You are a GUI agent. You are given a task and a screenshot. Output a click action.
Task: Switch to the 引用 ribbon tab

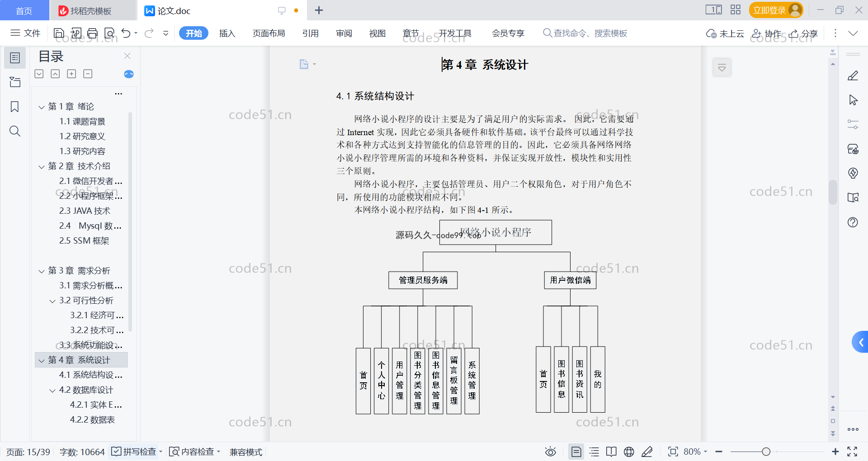(x=311, y=33)
